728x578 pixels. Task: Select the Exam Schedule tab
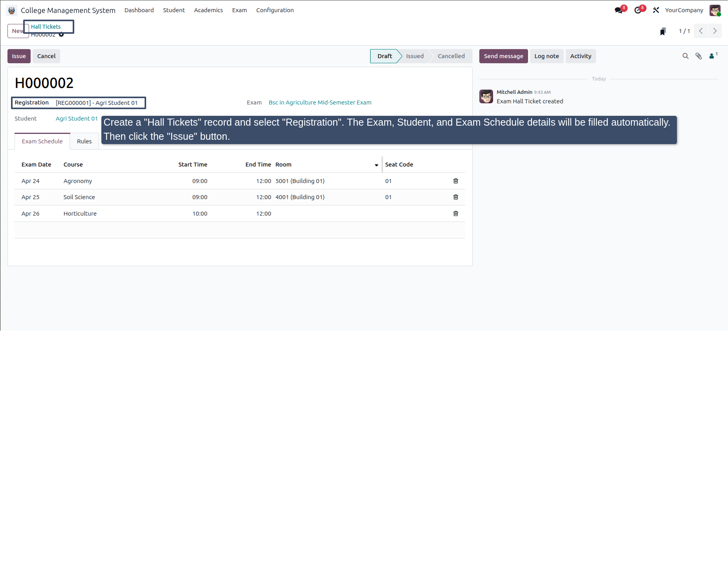point(42,141)
